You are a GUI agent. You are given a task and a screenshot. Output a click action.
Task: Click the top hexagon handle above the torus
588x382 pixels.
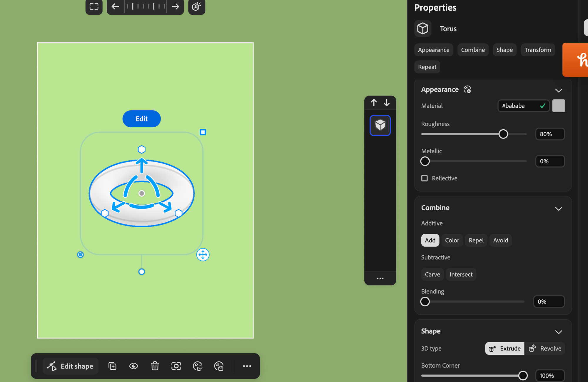pyautogui.click(x=142, y=149)
